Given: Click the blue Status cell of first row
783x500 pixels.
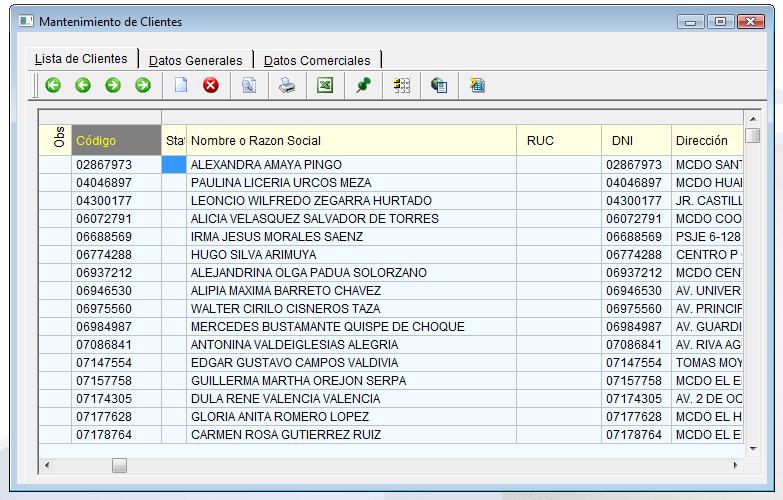Looking at the screenshot, I should [x=174, y=165].
